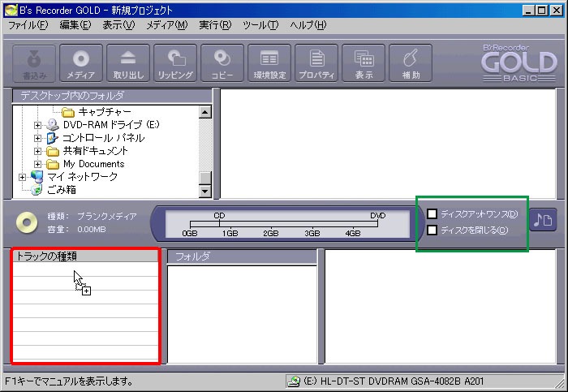Click the folder tree scroll up arrow
This screenshot has width=568, height=392.
coord(205,112)
